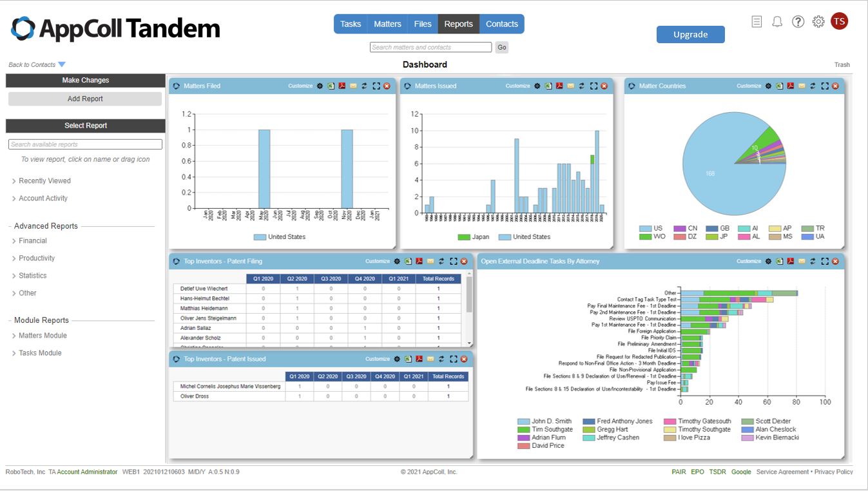Screen dimensions: 868x491
Task: Click the Add Report button
Action: 84,99
